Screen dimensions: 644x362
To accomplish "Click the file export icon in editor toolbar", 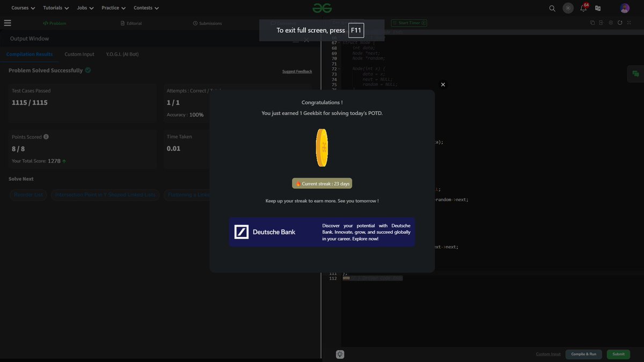I will pos(602,23).
